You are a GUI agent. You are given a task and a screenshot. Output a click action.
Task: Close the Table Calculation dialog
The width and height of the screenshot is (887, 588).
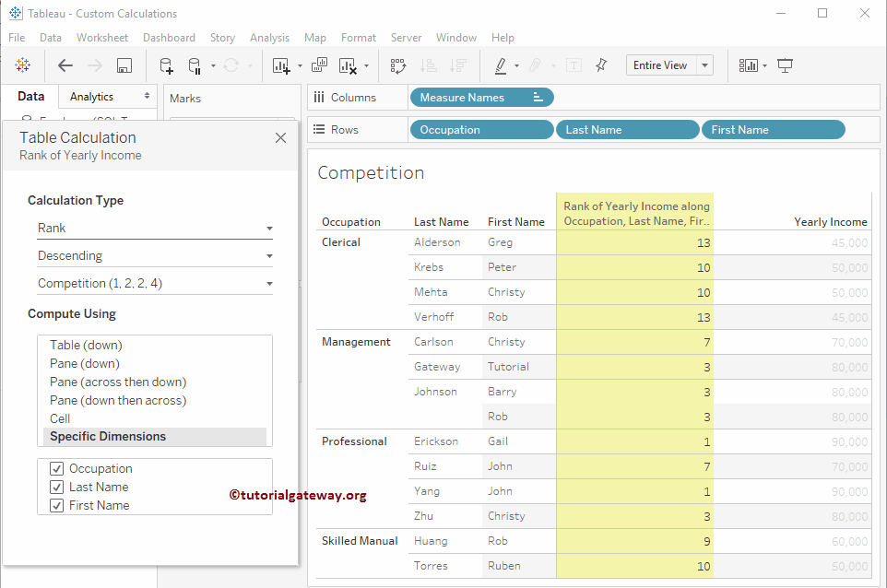pyautogui.click(x=280, y=138)
